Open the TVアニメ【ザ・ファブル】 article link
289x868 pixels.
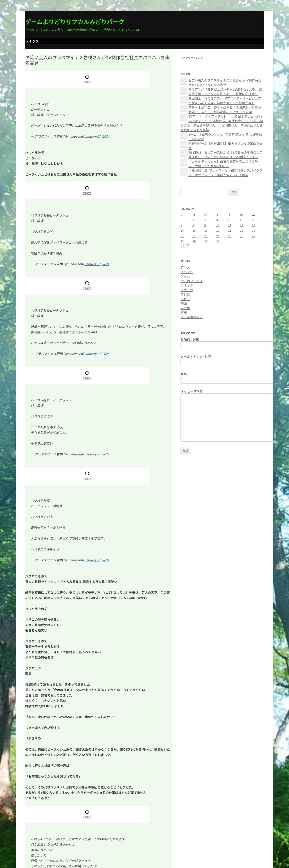coord(222,123)
